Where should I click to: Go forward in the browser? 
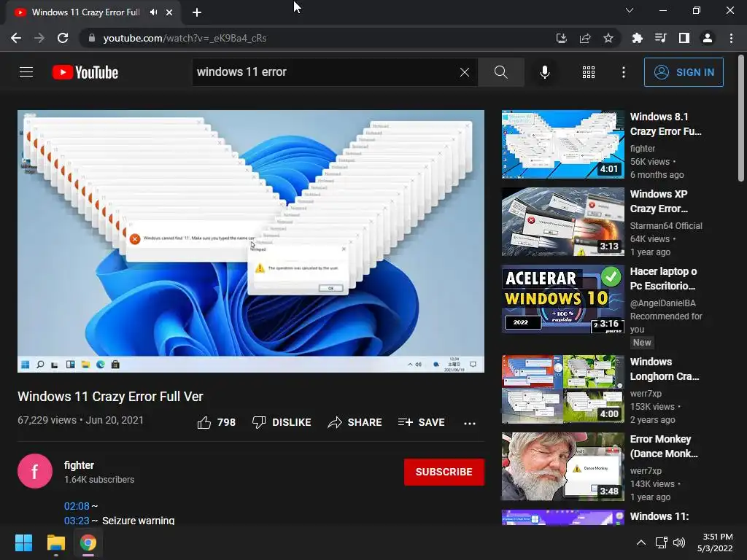tap(39, 38)
